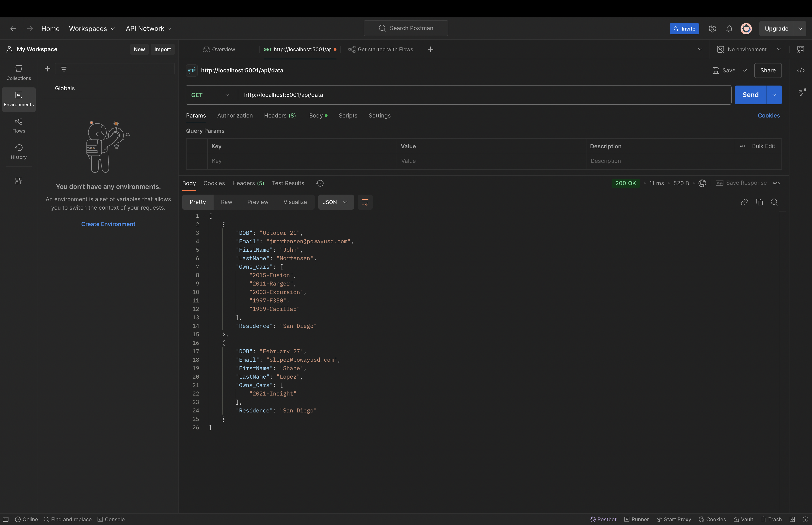The image size is (812, 525).
Task: Click the response more options ellipsis
Action: [776, 183]
